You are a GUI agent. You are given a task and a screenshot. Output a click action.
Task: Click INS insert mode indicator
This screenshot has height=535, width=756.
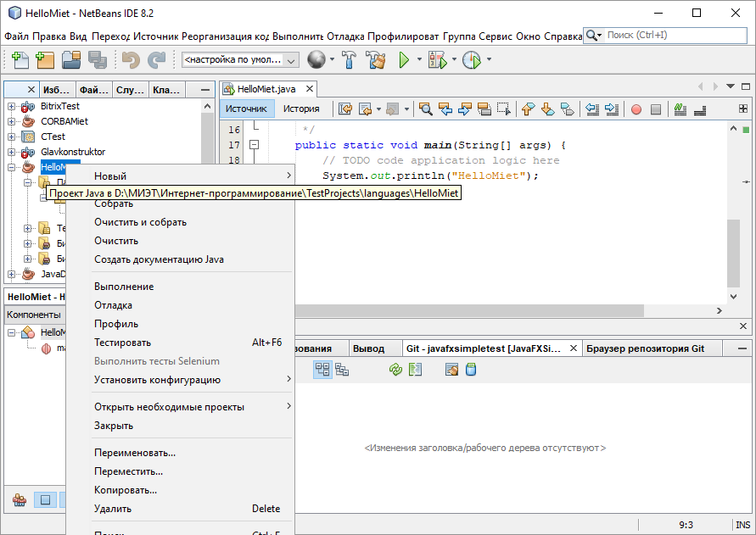pyautogui.click(x=743, y=525)
